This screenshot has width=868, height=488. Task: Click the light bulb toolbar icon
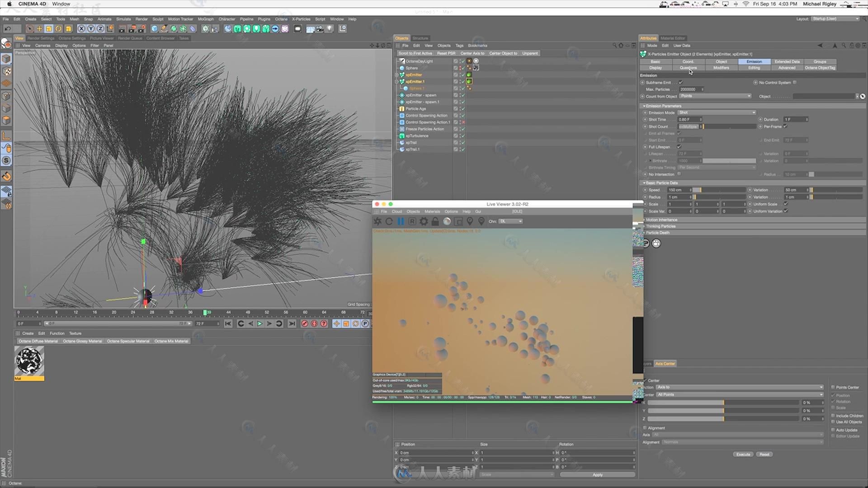(330, 29)
